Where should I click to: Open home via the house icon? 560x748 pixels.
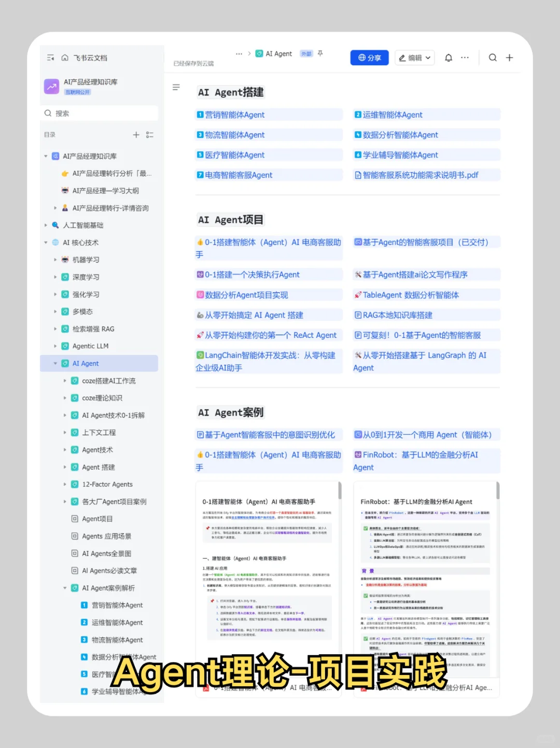click(64, 58)
